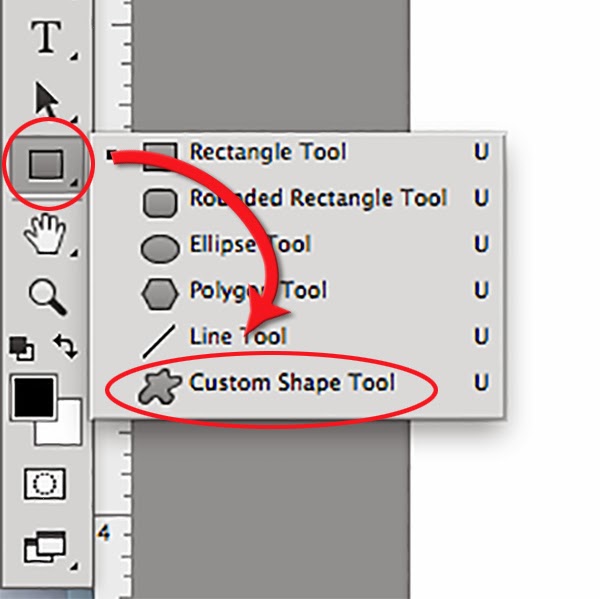Choose Rounded Rectangle Tool from flyout
The image size is (600, 599).
point(318,200)
